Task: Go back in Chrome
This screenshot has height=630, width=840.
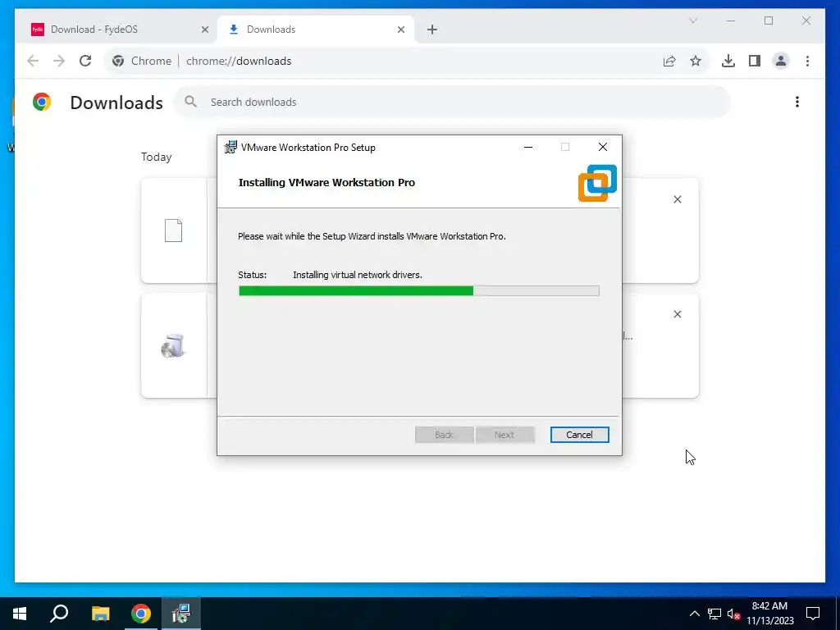Action: click(33, 61)
